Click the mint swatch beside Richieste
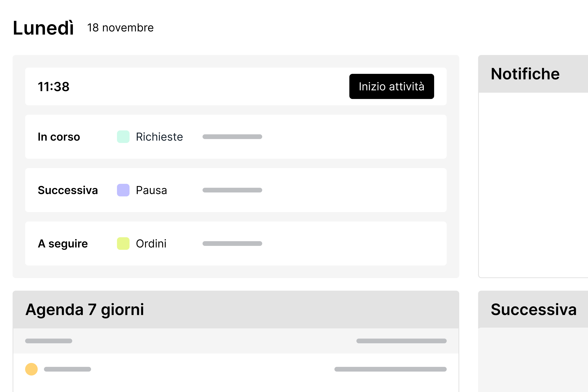 tap(123, 137)
